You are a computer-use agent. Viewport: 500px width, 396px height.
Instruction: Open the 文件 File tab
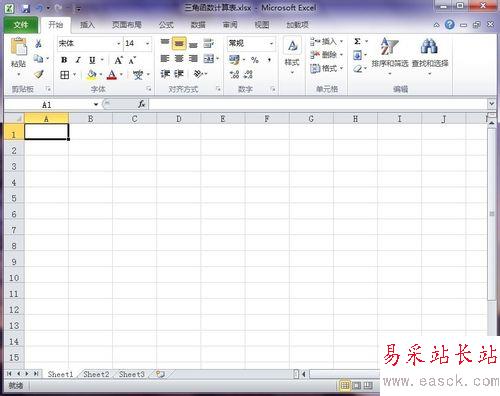pyautogui.click(x=21, y=25)
